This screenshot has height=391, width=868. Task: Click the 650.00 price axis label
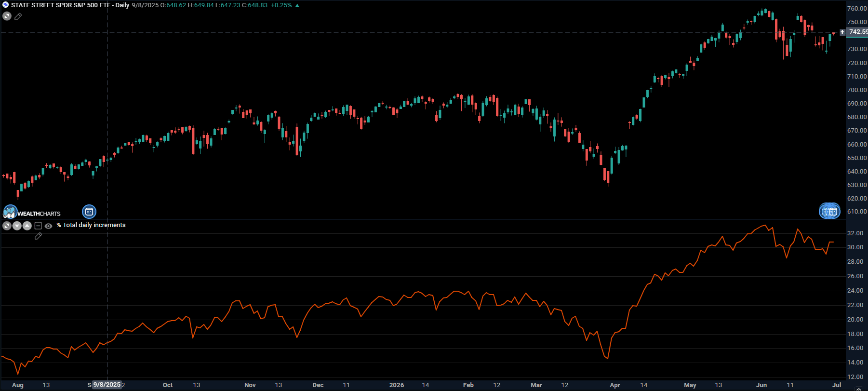point(857,158)
